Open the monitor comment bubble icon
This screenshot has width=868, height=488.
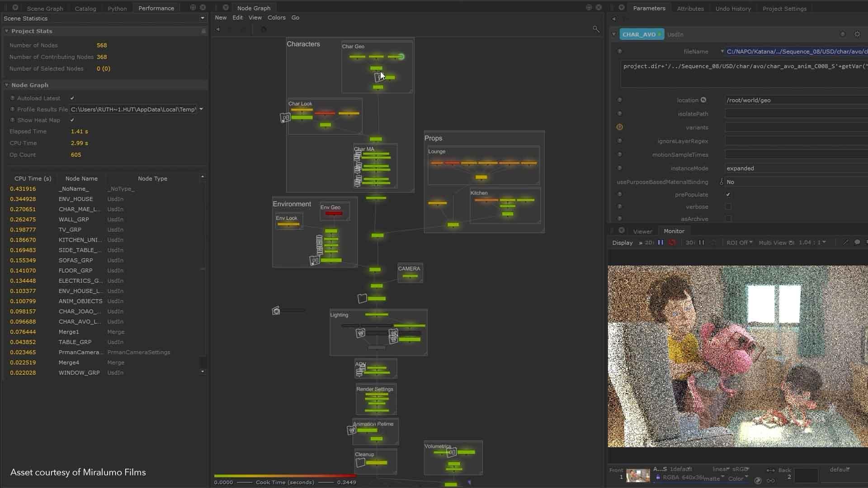point(857,243)
